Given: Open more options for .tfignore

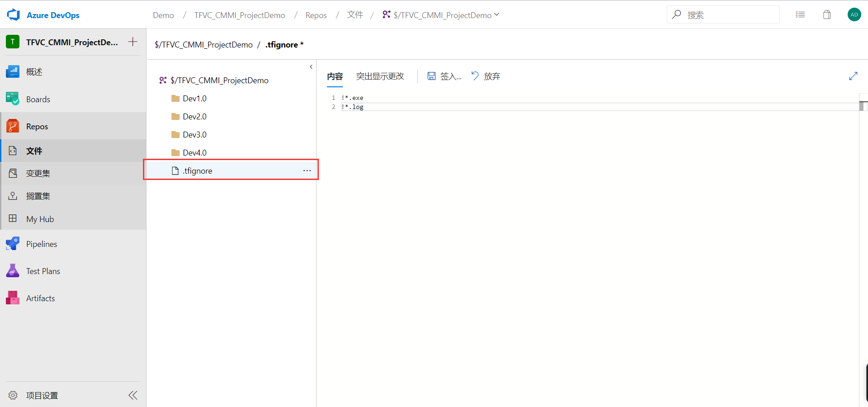Looking at the screenshot, I should pyautogui.click(x=307, y=170).
